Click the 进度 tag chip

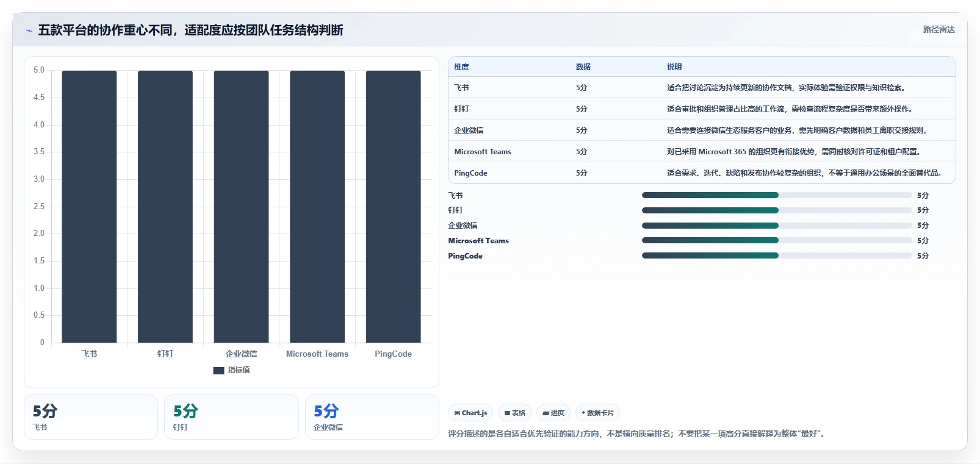553,413
